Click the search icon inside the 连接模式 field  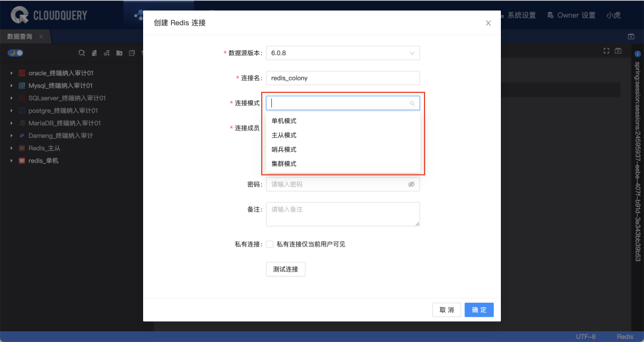[412, 104]
